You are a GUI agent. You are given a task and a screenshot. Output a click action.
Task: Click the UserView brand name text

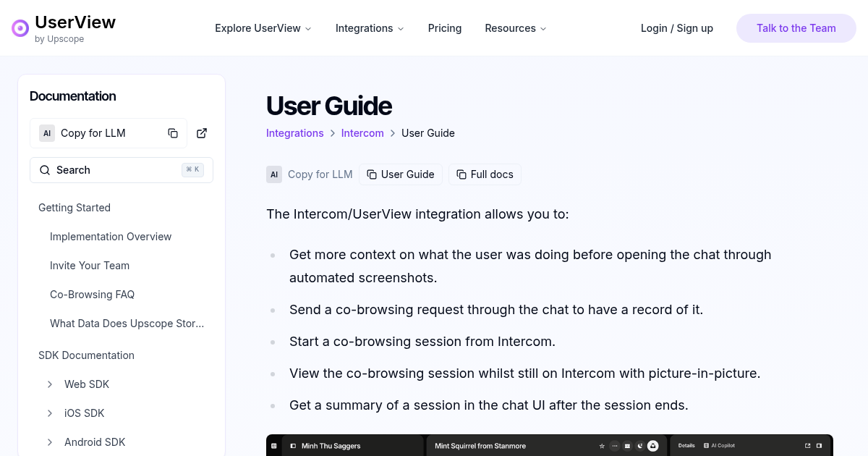tap(75, 22)
